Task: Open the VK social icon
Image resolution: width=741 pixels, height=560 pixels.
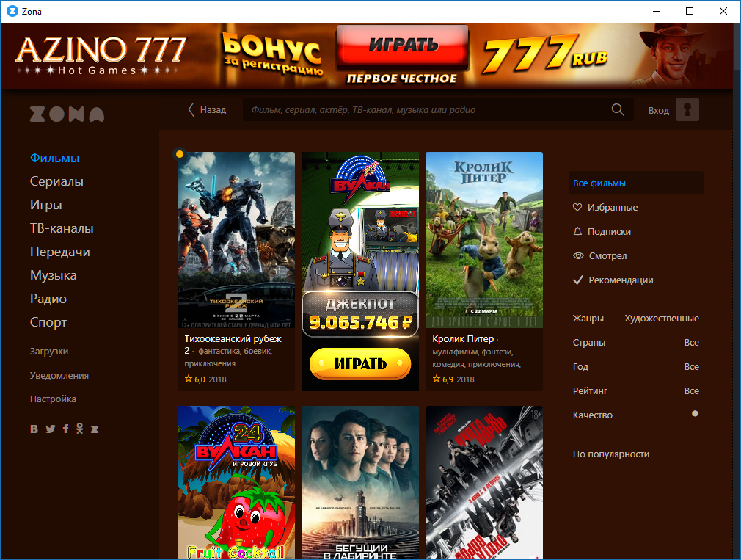Action: tap(34, 429)
